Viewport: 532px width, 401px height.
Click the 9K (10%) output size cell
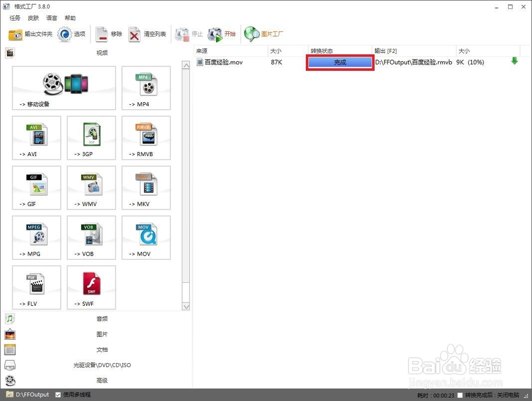pyautogui.click(x=470, y=62)
